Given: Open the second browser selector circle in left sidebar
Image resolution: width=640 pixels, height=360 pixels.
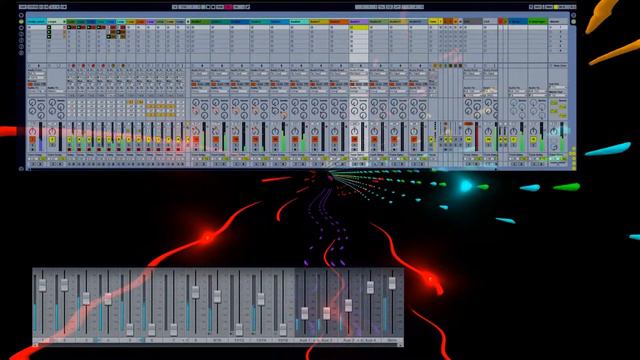Looking at the screenshot, I should coord(21,21).
